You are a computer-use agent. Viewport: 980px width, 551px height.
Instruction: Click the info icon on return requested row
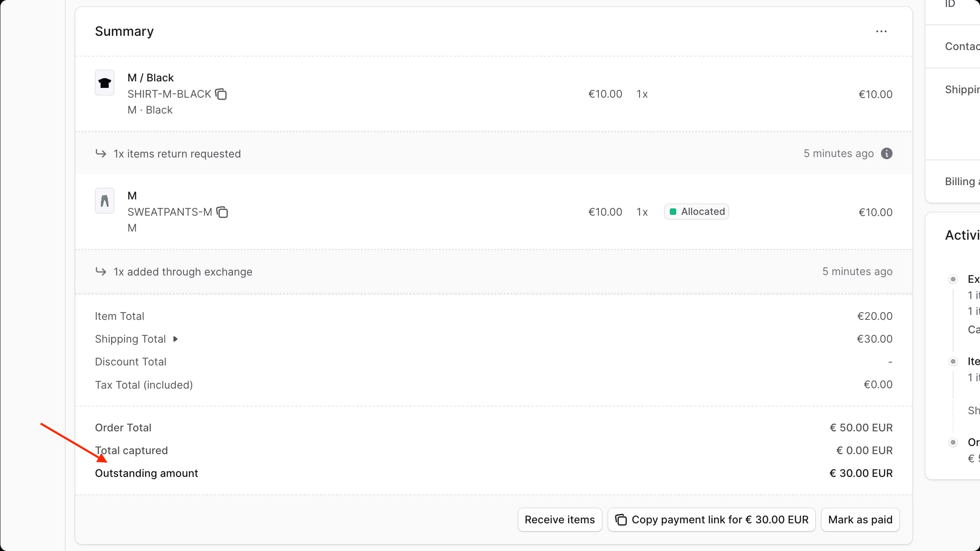point(888,153)
